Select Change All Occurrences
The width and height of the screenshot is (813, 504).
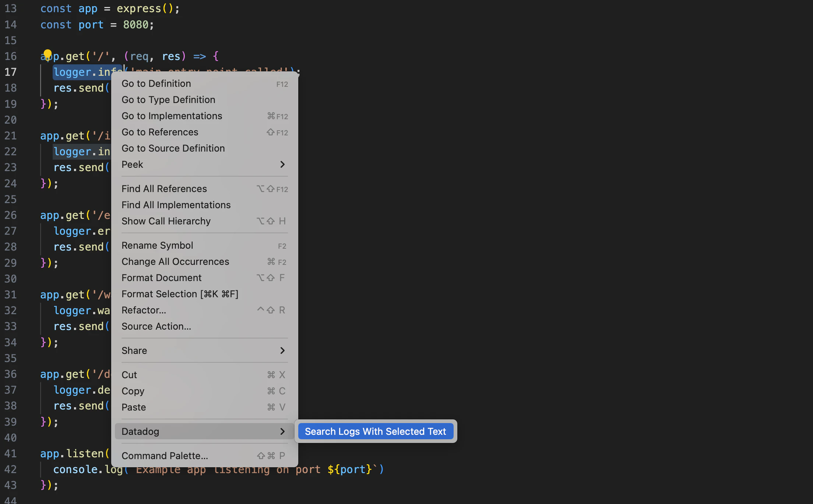pyautogui.click(x=175, y=262)
